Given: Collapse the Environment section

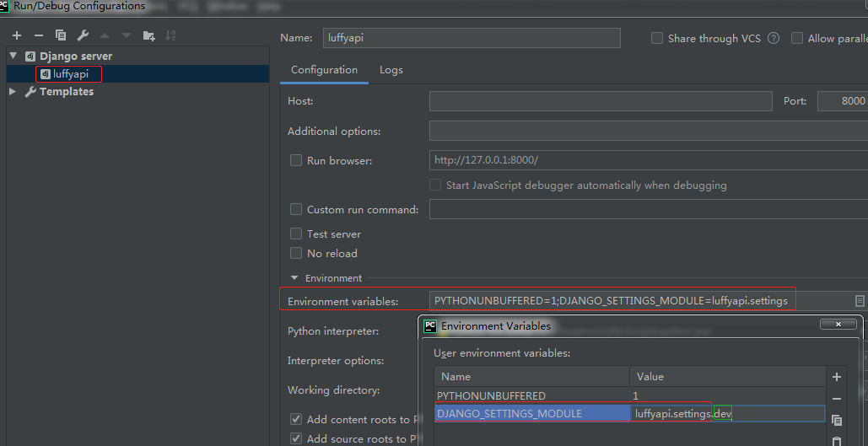Looking at the screenshot, I should pos(294,277).
